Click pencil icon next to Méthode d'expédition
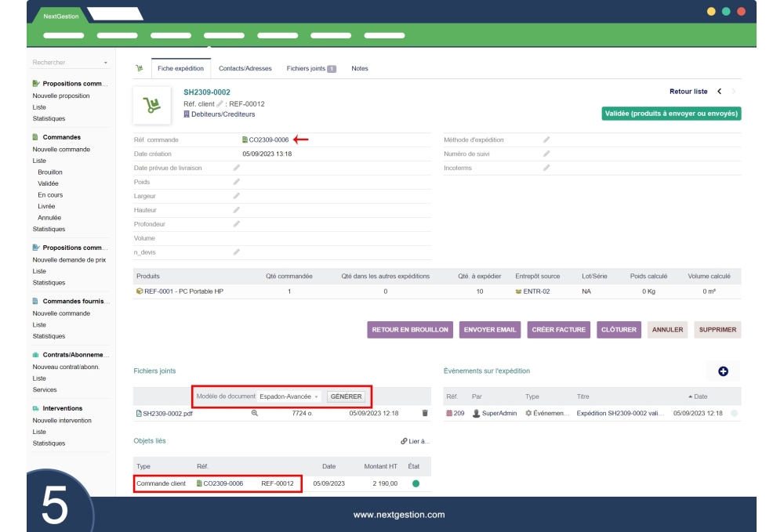The height and width of the screenshot is (532, 784). (546, 139)
